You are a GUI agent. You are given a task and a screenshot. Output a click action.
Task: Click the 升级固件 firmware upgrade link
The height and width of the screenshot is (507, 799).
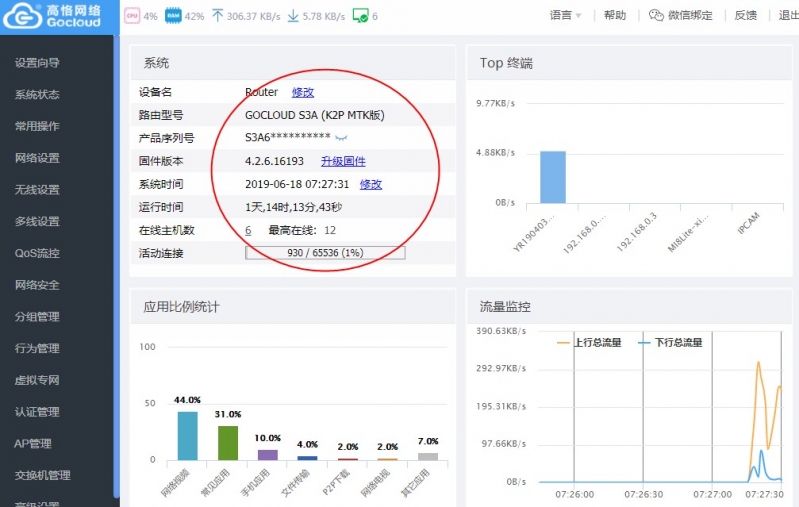343,161
